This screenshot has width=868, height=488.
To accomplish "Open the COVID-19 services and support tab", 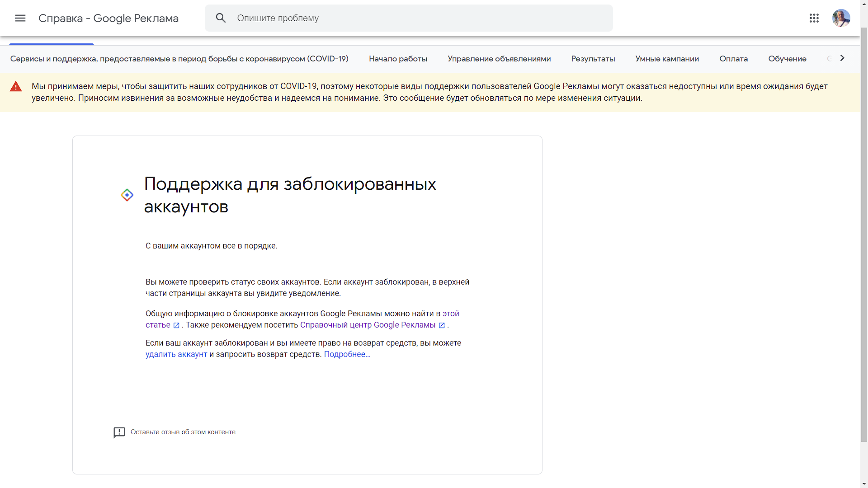I will tap(179, 59).
